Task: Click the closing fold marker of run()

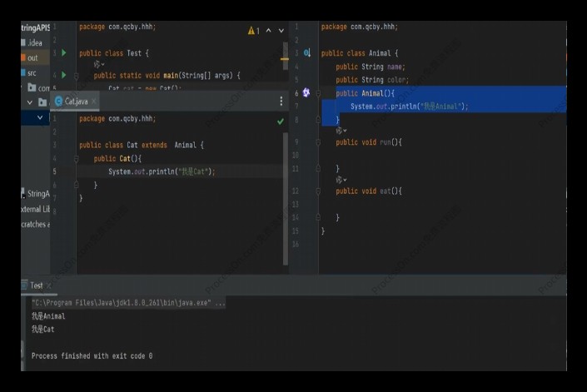Action: (318, 169)
